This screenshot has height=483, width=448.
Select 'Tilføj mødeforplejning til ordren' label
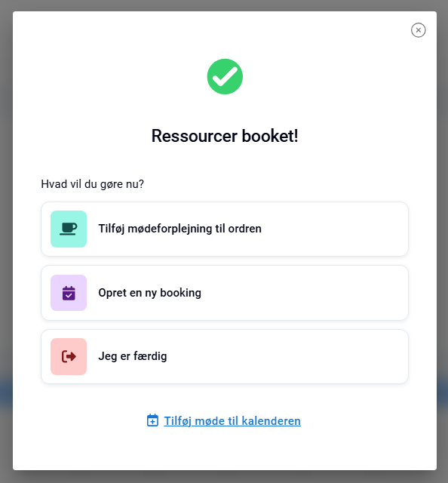pyautogui.click(x=180, y=229)
